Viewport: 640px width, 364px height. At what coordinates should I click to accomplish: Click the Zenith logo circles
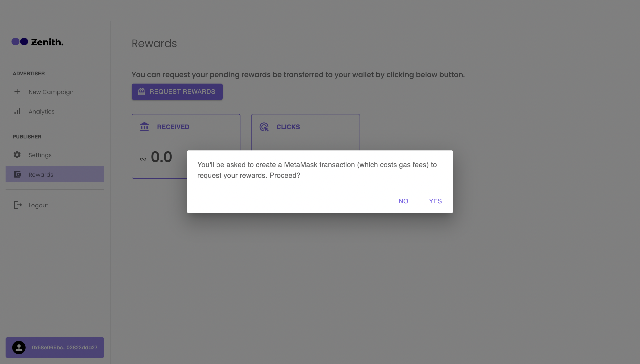coord(20,42)
